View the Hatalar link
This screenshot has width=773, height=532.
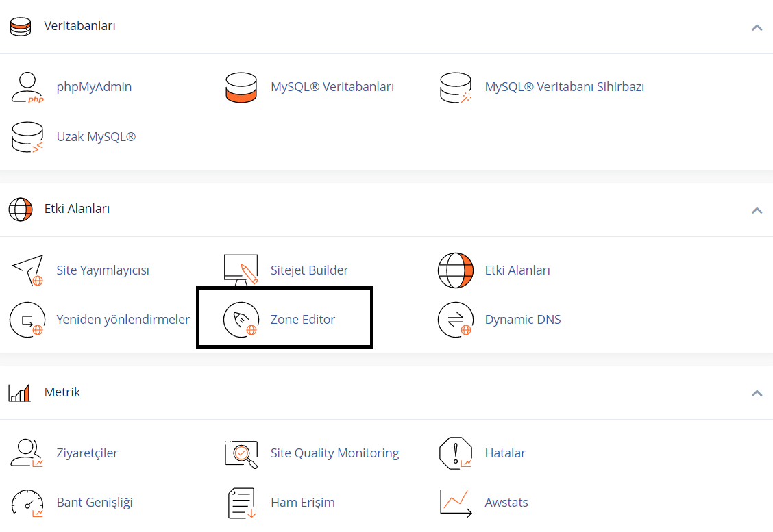pyautogui.click(x=505, y=453)
